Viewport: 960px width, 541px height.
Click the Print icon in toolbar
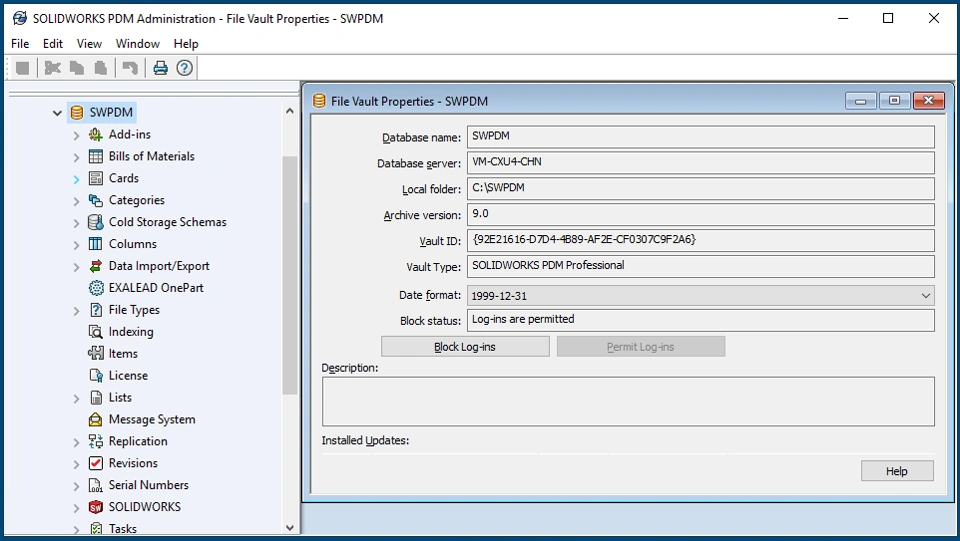point(160,68)
